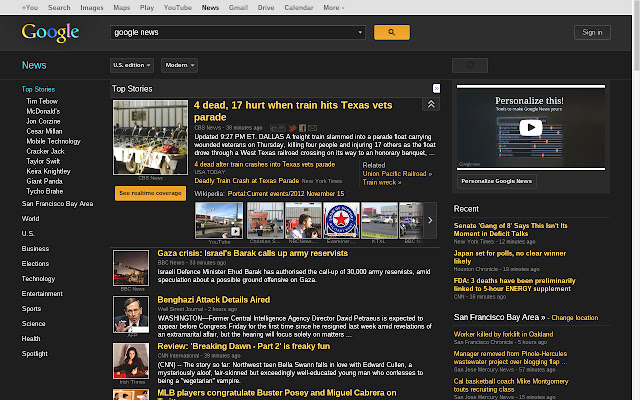The width and height of the screenshot is (640, 400).
Task: Collapse the top story with double chevron
Action: [431, 104]
